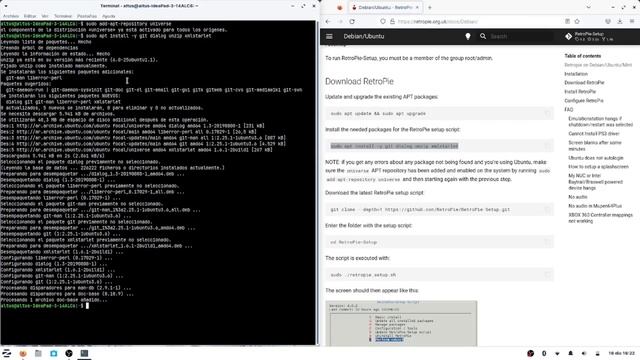The height and width of the screenshot is (360, 640).
Task: Copy the git clone command
Action: pyautogui.click(x=547, y=209)
